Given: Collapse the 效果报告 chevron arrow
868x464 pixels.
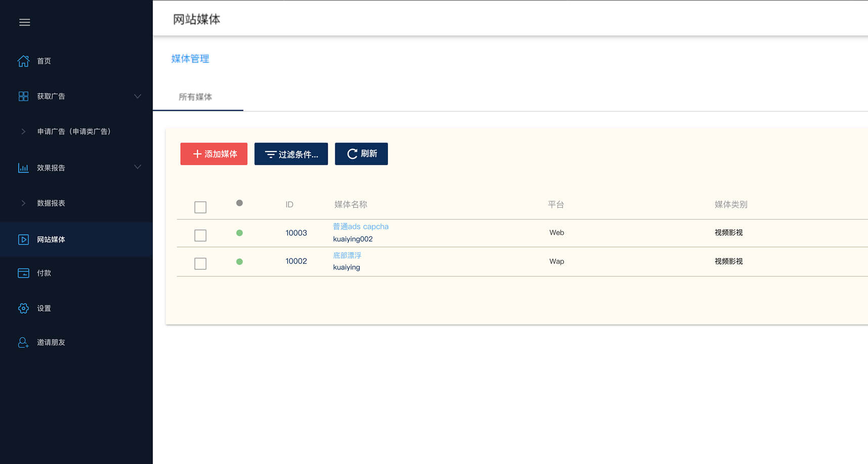Looking at the screenshot, I should click(x=137, y=167).
